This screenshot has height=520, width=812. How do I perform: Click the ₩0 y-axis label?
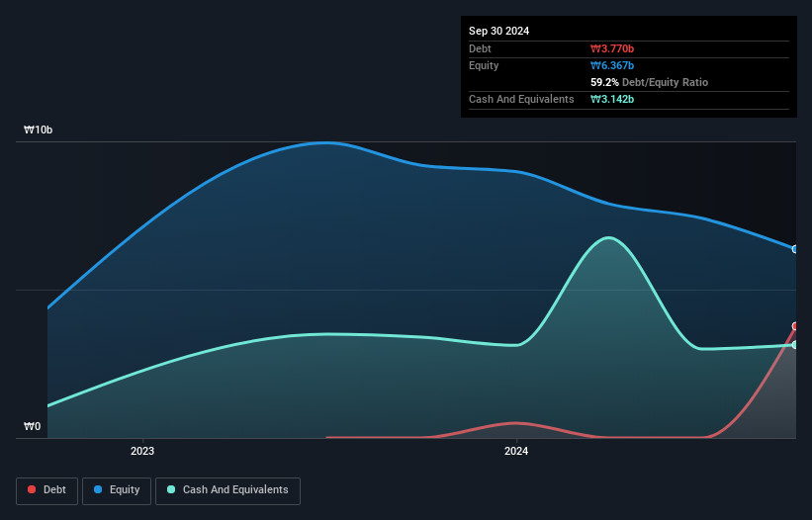point(32,426)
